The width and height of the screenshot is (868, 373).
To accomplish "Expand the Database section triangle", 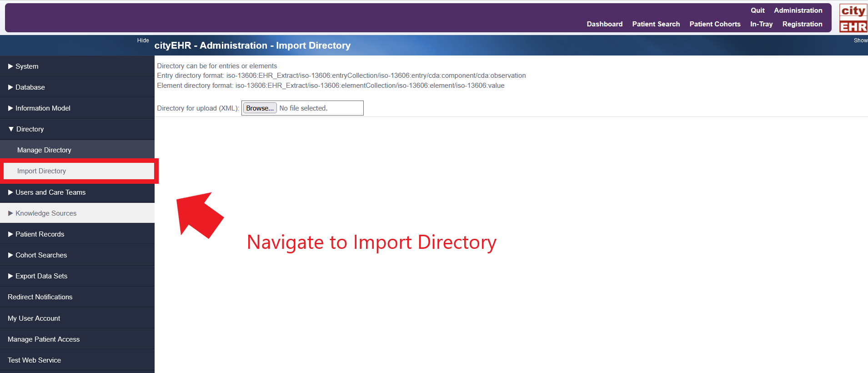I will (x=10, y=87).
